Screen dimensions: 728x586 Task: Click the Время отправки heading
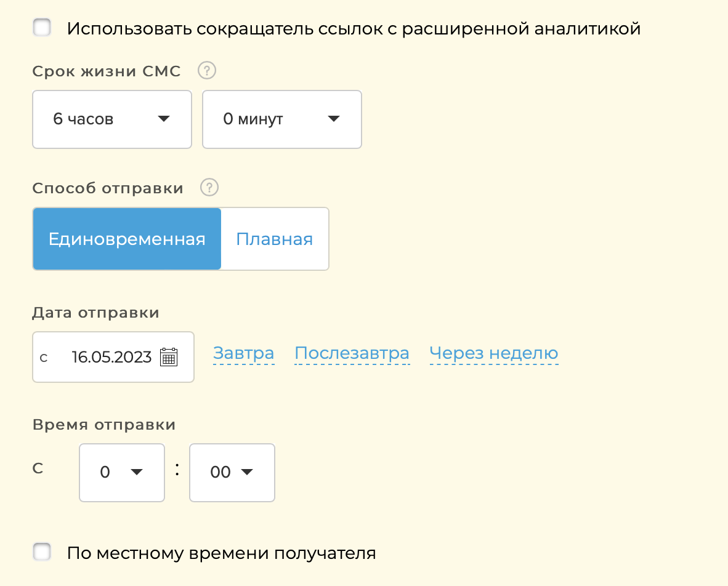pos(104,425)
